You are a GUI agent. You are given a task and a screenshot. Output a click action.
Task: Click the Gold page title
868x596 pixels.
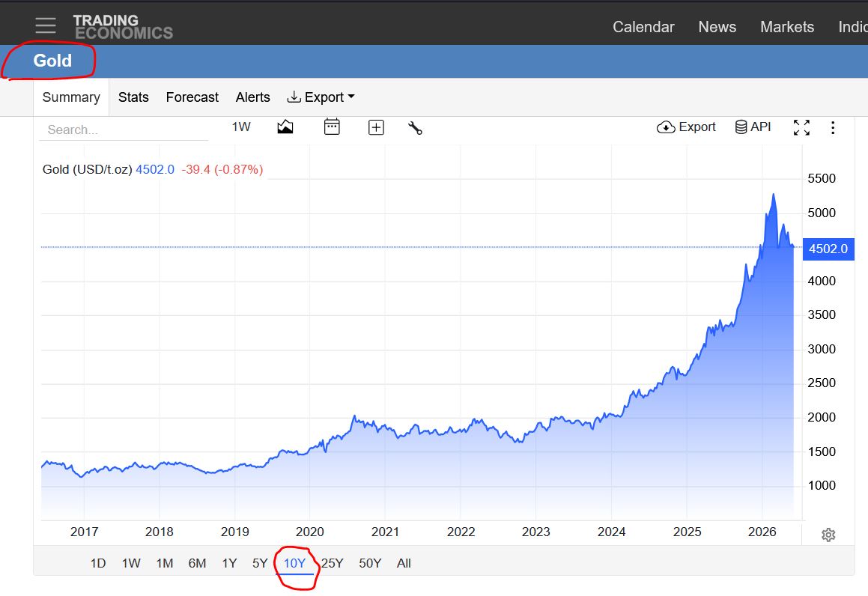coord(52,61)
